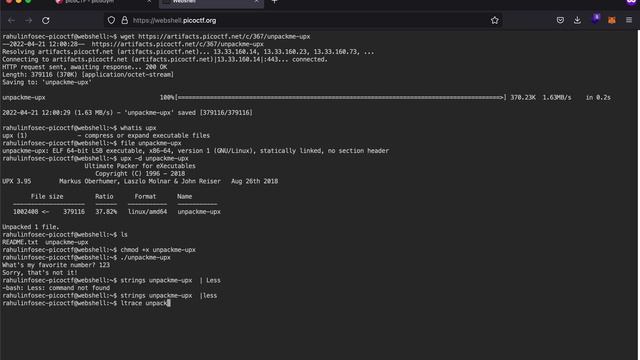Reload the webshell page

[46, 20]
